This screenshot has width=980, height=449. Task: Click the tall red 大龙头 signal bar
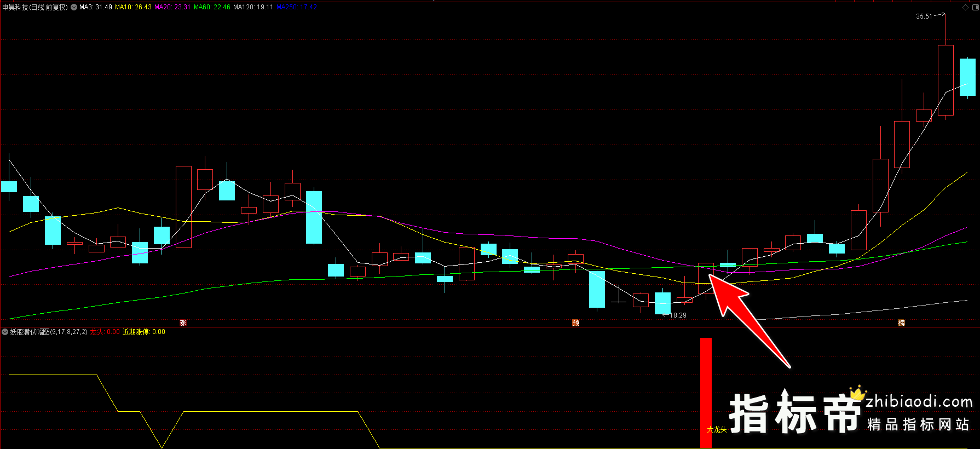coord(706,393)
